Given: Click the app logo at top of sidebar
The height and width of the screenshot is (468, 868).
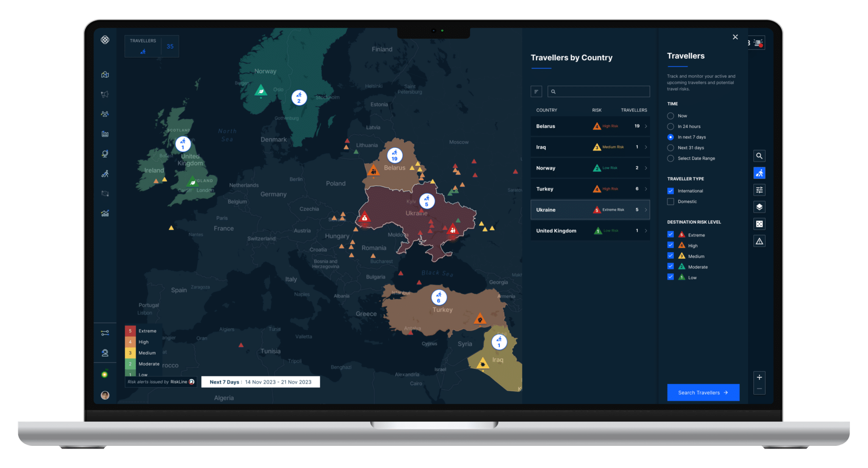Looking at the screenshot, I should point(105,40).
